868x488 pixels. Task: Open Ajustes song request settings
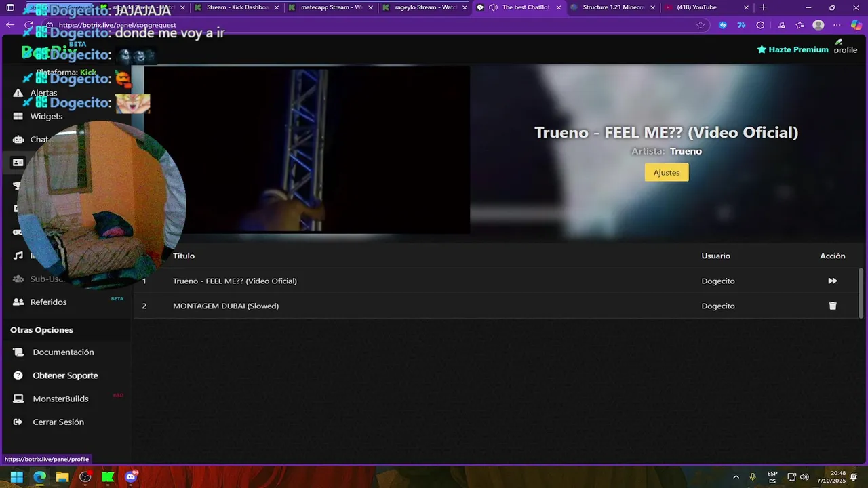point(667,172)
